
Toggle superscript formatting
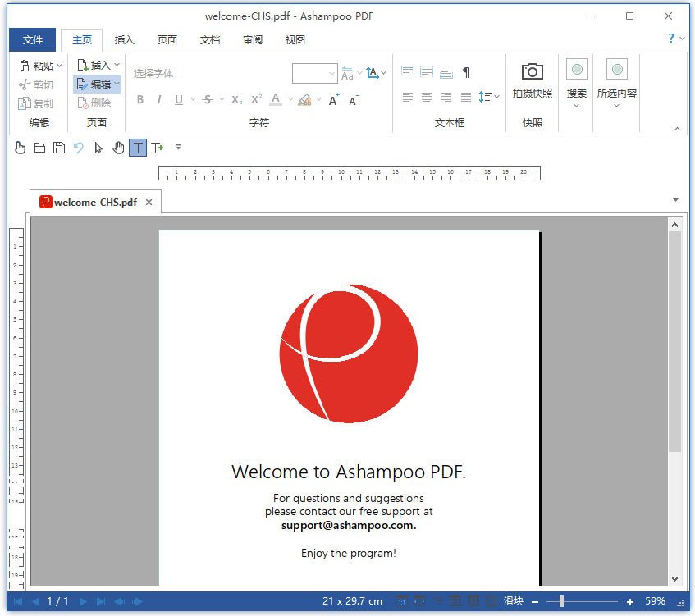(x=256, y=98)
